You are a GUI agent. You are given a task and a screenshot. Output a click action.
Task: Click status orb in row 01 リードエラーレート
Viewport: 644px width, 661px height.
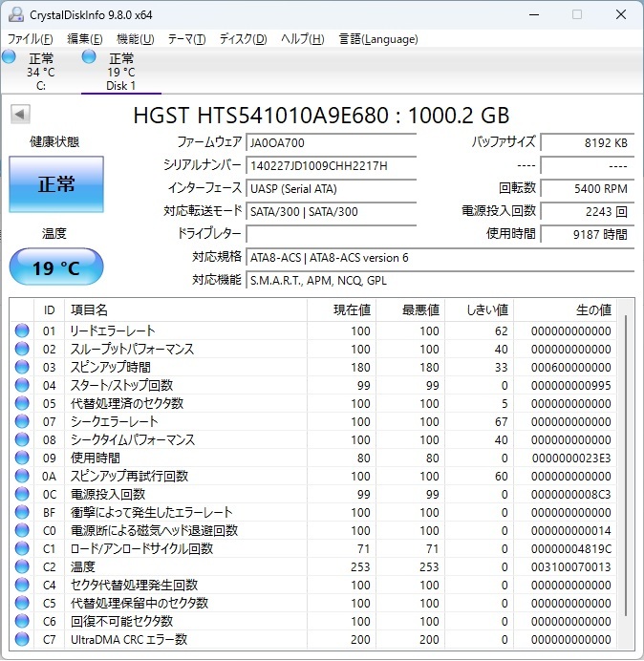[x=22, y=330]
